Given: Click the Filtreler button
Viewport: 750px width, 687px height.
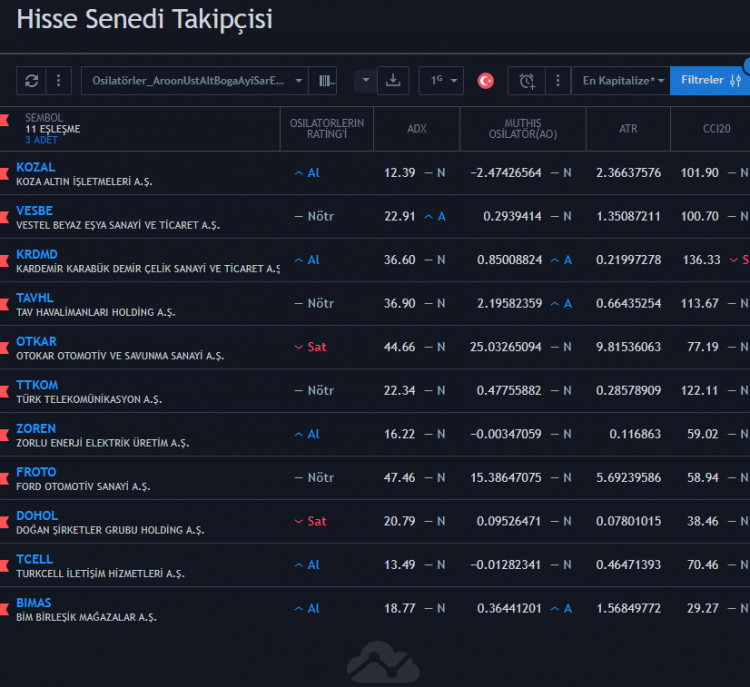Looking at the screenshot, I should (710, 80).
